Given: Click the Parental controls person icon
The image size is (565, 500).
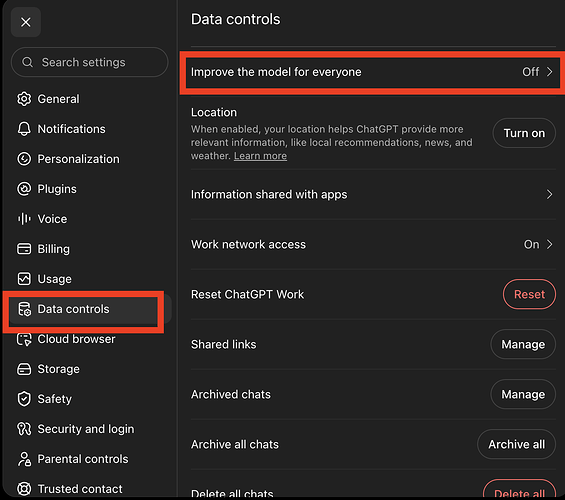Looking at the screenshot, I should [x=24, y=459].
